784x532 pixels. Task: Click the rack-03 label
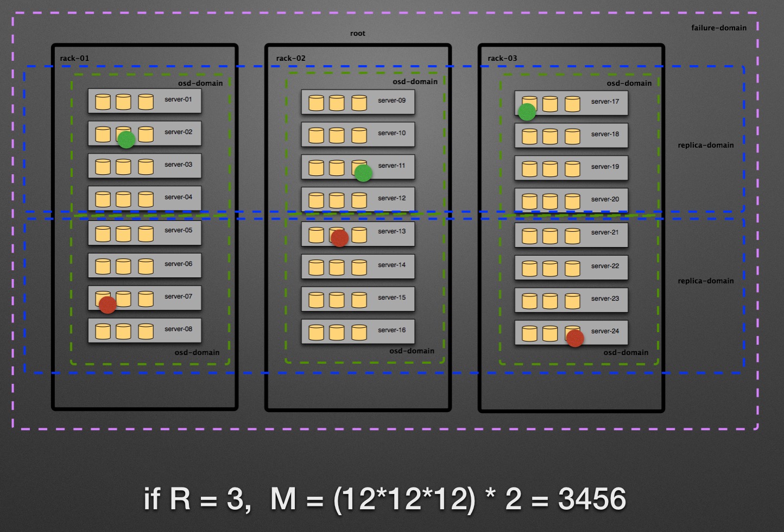(x=502, y=58)
